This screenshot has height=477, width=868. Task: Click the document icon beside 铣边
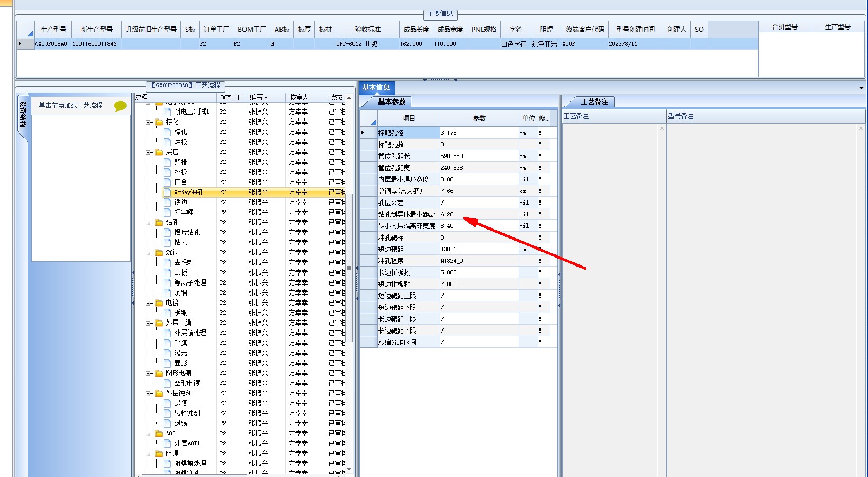pos(167,202)
